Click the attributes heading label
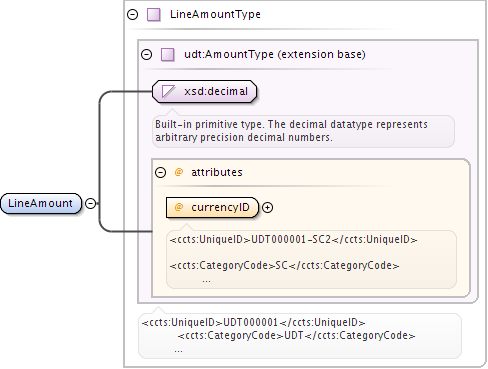Image resolution: width=488 pixels, height=369 pixels. [217, 172]
